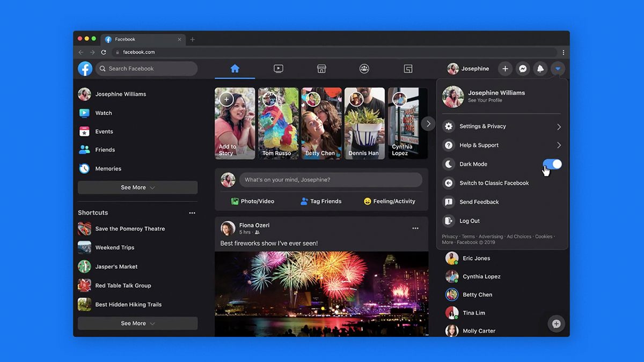Click the Create plus button in header
This screenshot has width=644, height=362.
tap(505, 69)
